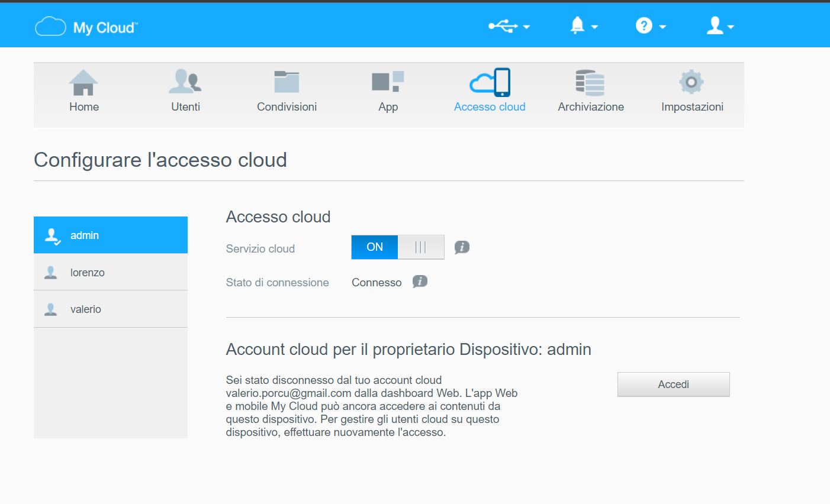Screen dimensions: 830x504
Task: Expand the user profile dropdown arrow
Action: (731, 27)
